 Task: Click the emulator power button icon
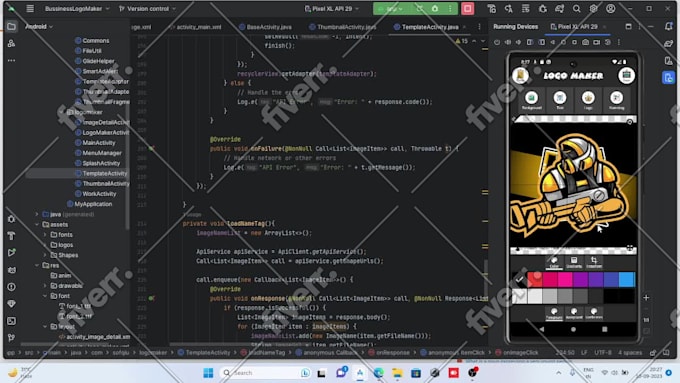(x=497, y=43)
